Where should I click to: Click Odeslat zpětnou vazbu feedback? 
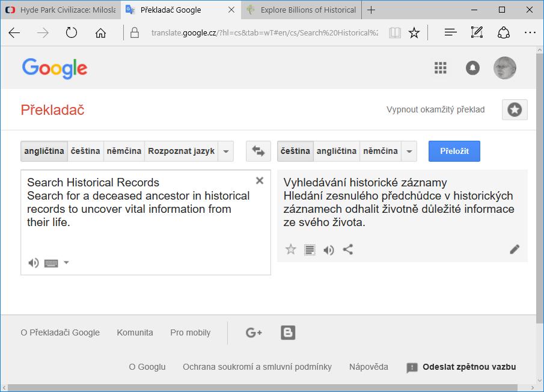click(x=461, y=367)
